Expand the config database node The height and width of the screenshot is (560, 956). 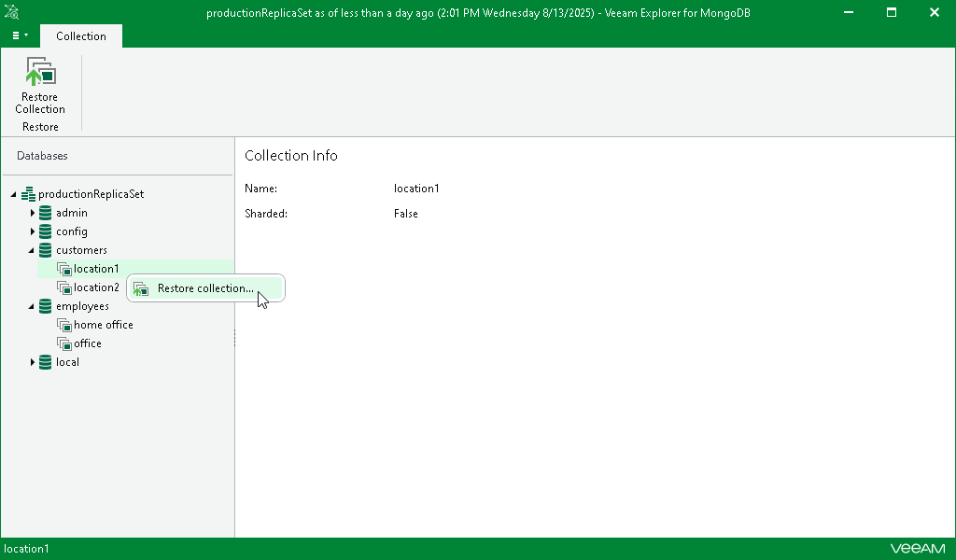(x=33, y=231)
